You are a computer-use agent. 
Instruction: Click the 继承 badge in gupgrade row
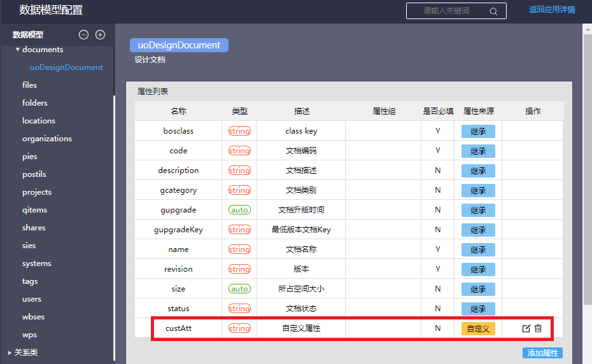pos(478,211)
